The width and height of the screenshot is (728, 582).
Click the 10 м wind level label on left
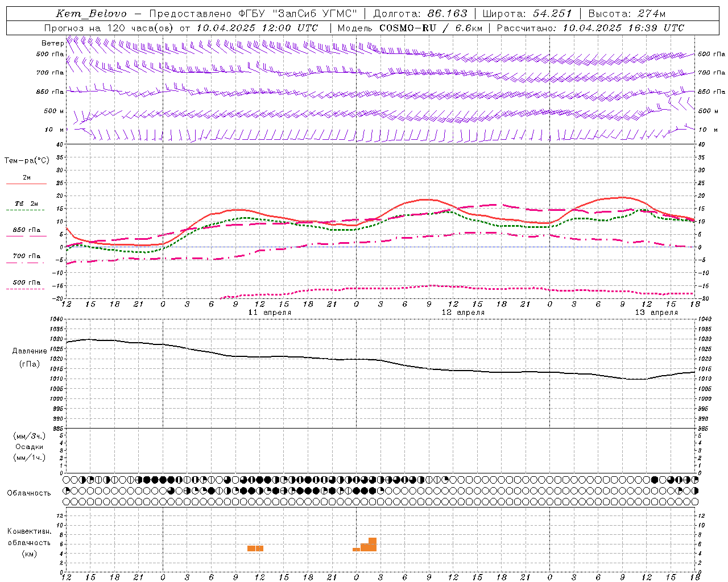pyautogui.click(x=54, y=130)
